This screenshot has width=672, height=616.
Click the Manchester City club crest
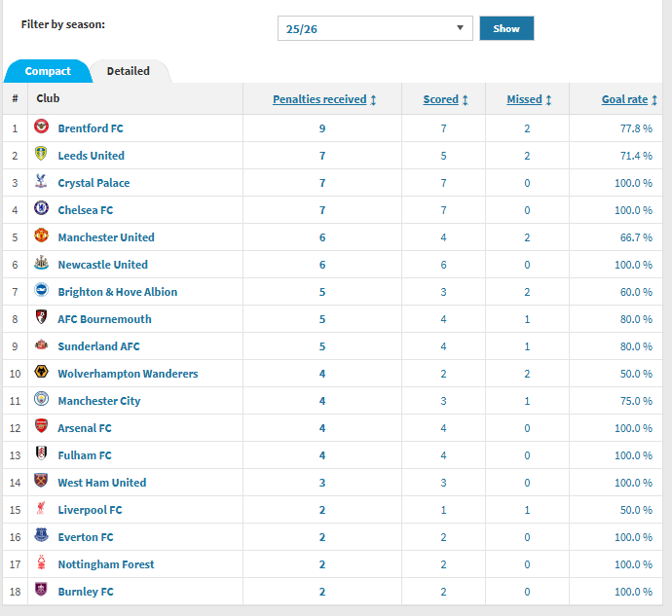pyautogui.click(x=41, y=398)
